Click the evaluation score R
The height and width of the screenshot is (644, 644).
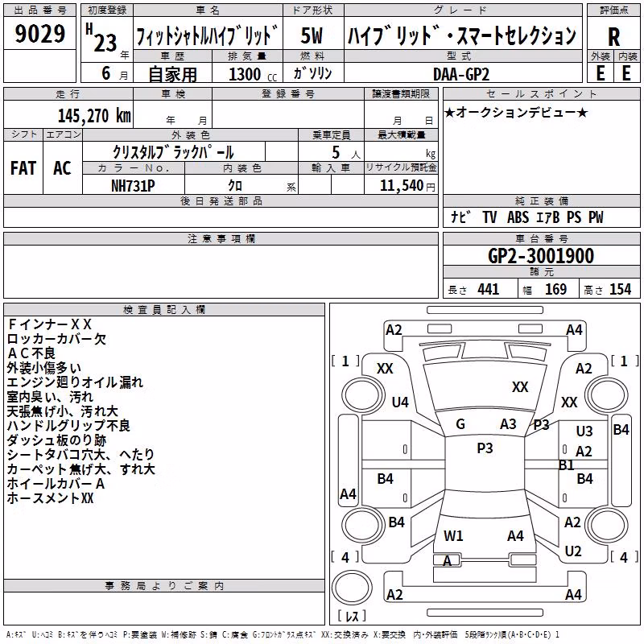coord(613,37)
